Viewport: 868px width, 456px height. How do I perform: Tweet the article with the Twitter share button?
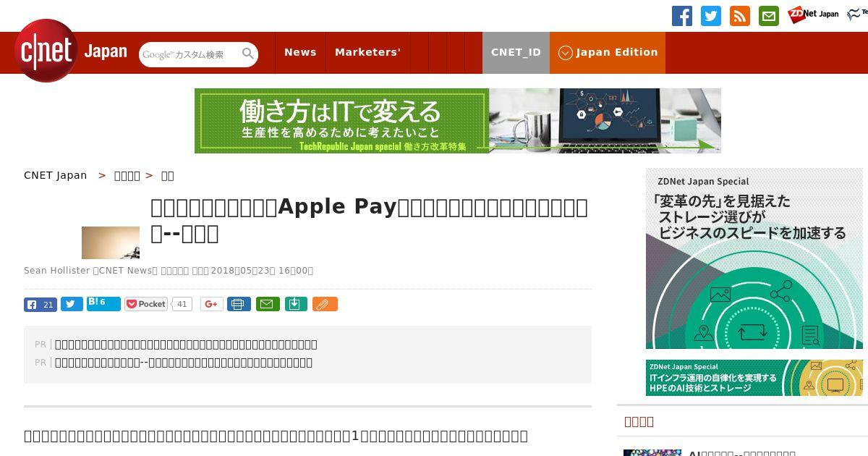72,304
